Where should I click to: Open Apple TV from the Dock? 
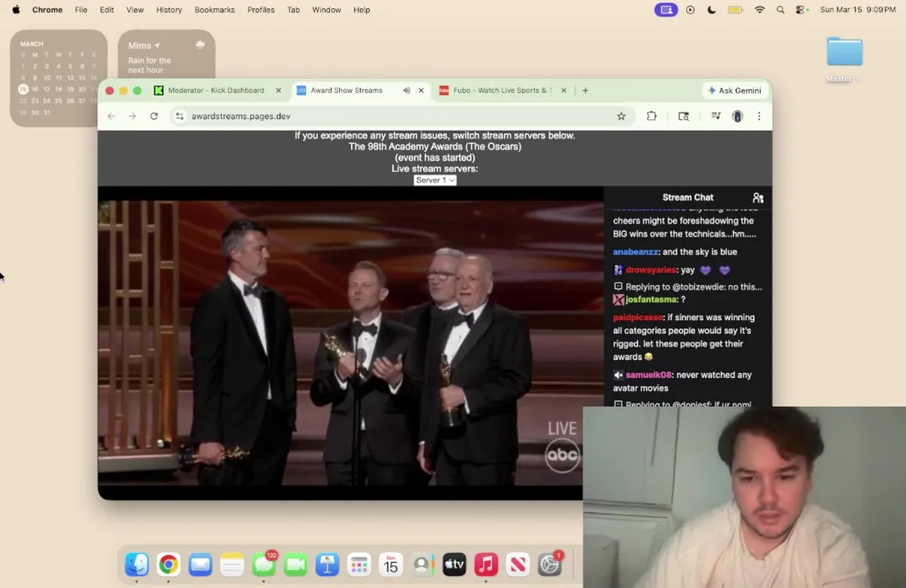pyautogui.click(x=455, y=564)
